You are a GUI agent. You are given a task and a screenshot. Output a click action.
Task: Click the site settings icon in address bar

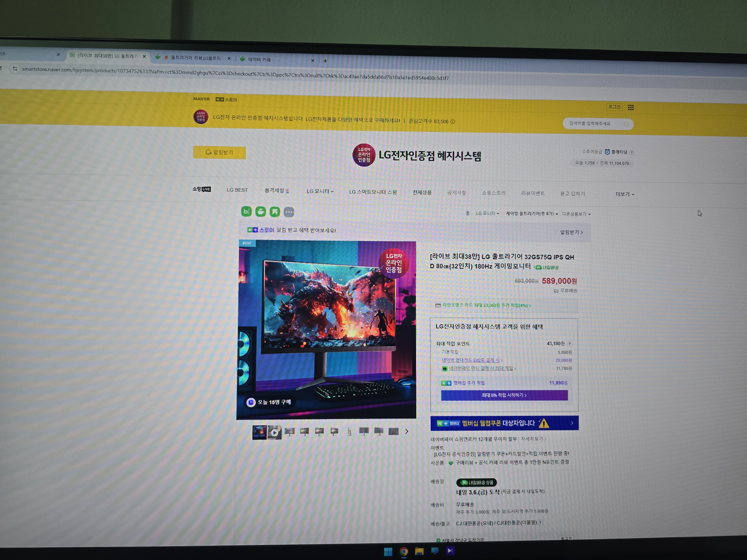[x=15, y=69]
